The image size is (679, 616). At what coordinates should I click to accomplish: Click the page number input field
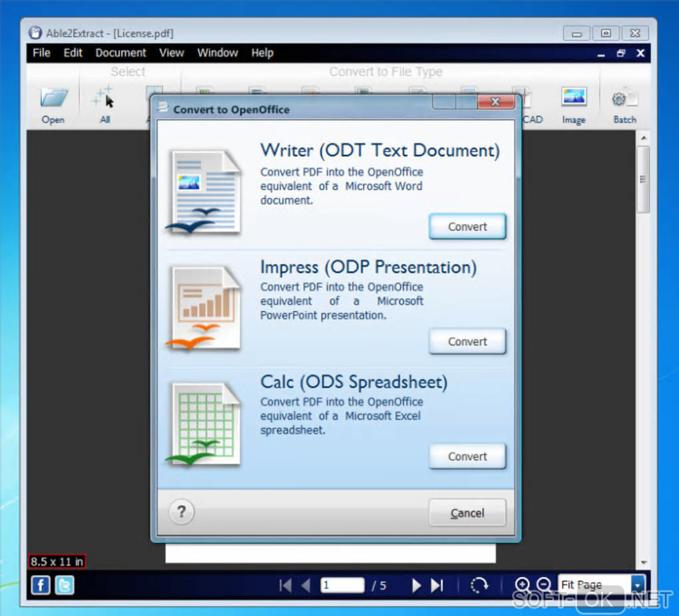click(x=342, y=585)
